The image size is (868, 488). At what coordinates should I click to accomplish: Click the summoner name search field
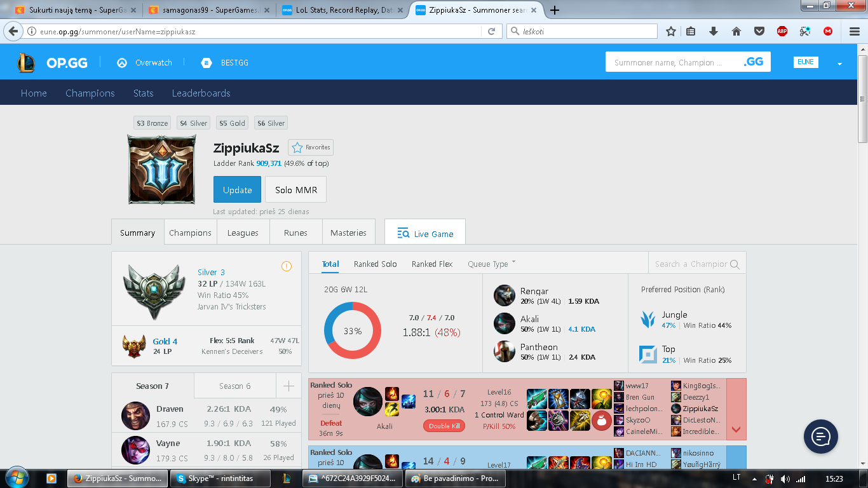[671, 62]
